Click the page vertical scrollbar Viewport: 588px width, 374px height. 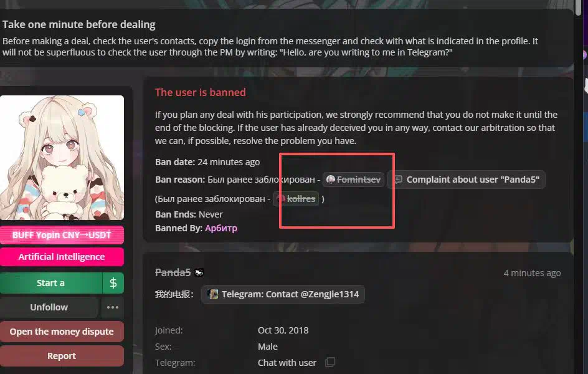(578, 7)
